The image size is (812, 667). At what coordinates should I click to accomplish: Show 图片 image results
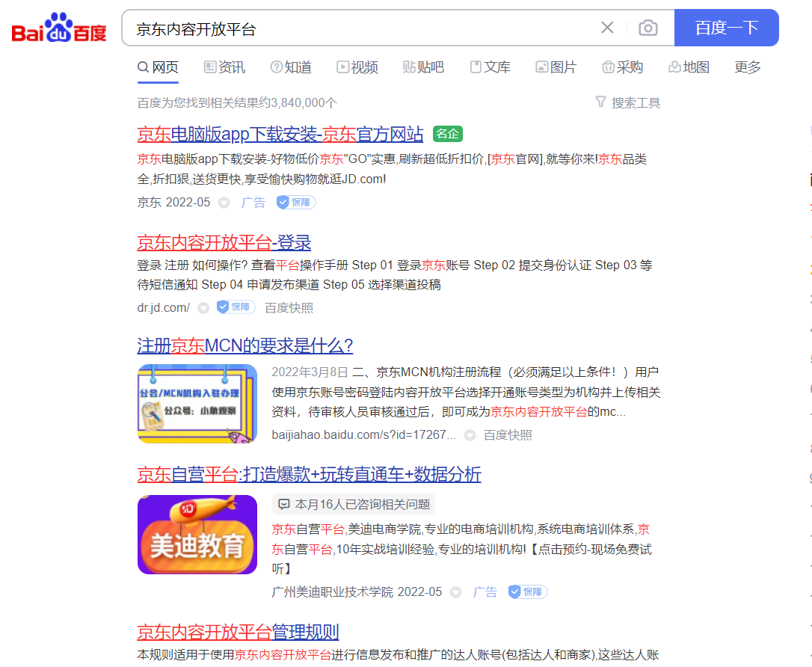[556, 67]
